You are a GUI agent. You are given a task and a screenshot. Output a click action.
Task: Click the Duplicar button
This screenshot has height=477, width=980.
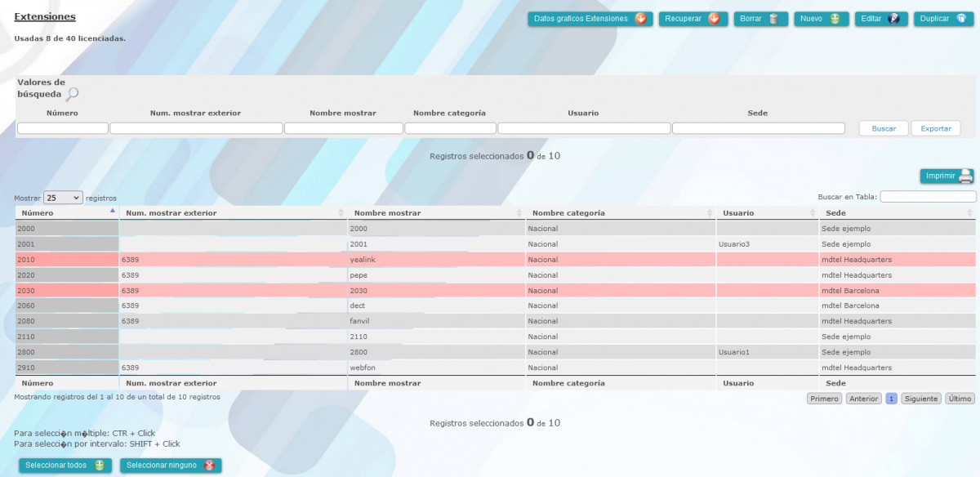943,19
